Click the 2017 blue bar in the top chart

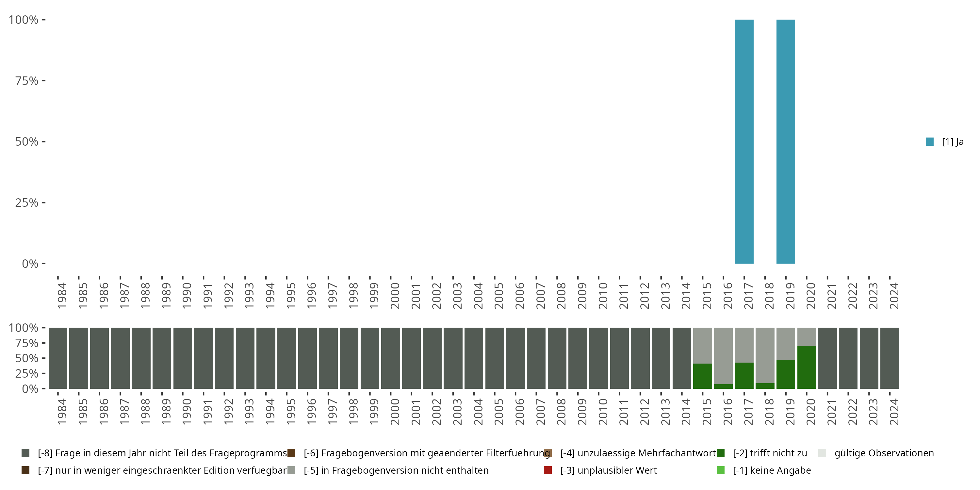click(x=744, y=141)
